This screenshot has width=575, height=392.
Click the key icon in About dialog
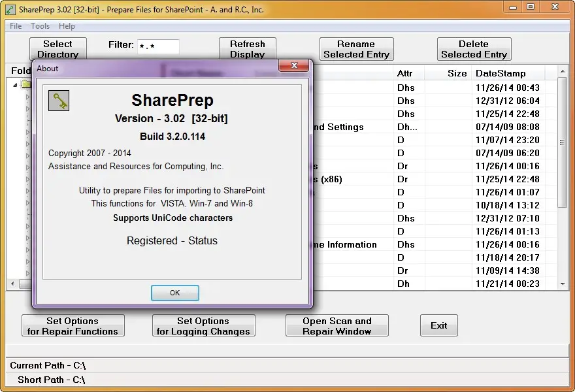[x=59, y=101]
